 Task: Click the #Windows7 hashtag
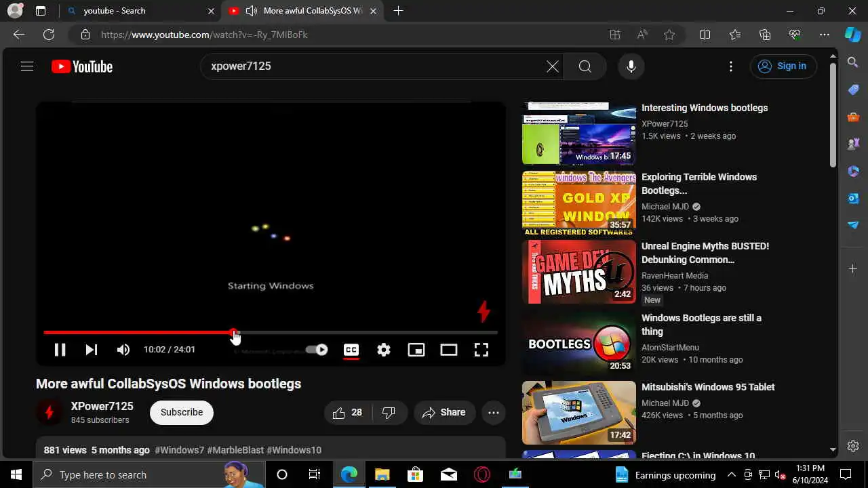tap(180, 450)
